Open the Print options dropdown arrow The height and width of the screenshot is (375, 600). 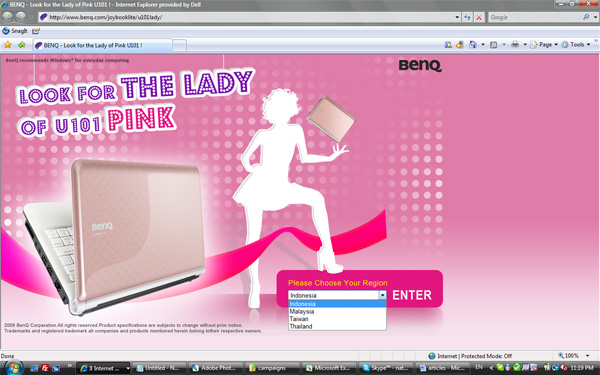tap(525, 45)
